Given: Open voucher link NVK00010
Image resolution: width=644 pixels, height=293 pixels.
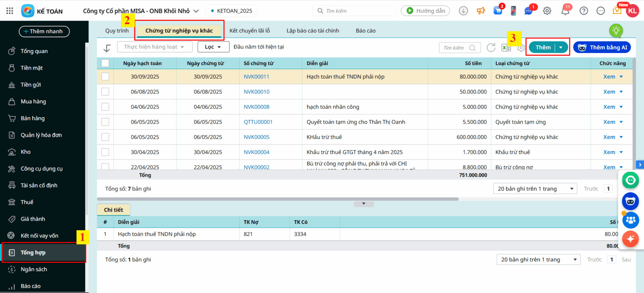Looking at the screenshot, I should [256, 92].
